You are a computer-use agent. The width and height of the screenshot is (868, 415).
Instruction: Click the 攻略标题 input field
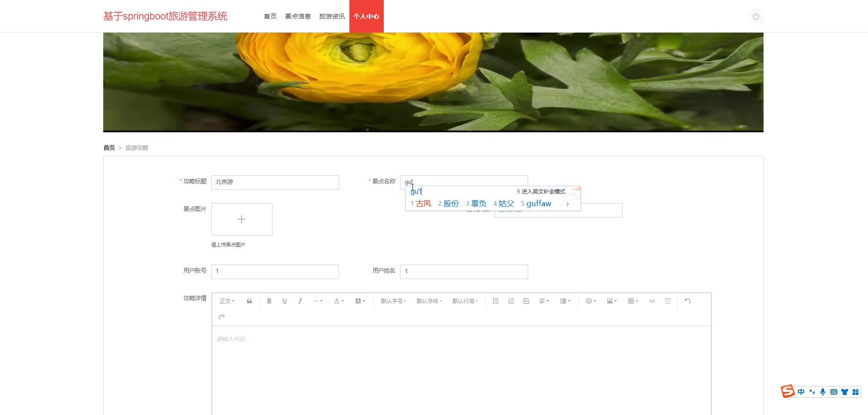275,183
